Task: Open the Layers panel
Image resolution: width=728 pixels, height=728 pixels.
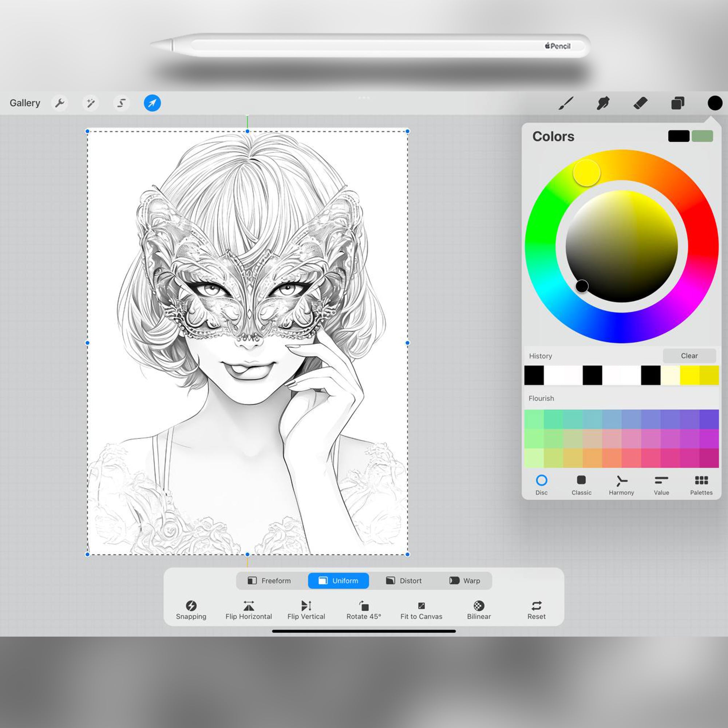Action: [677, 103]
